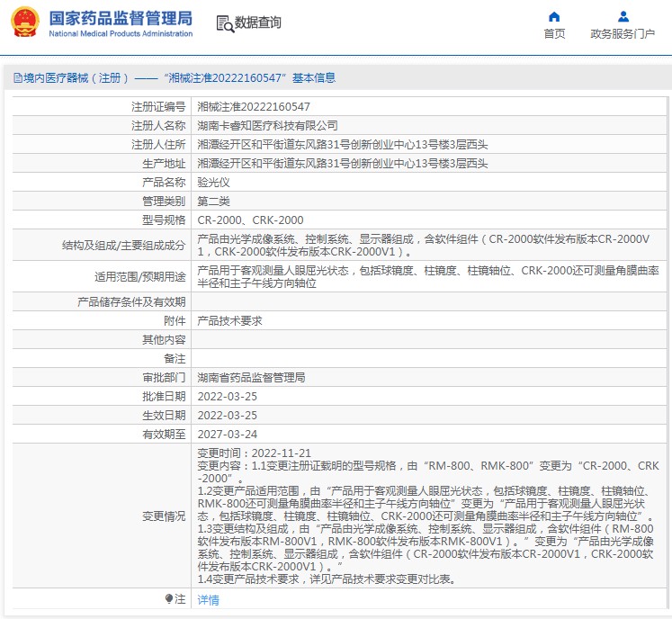
Task: Click change time line 变更时间：2022-11-21
Action: coord(255,453)
